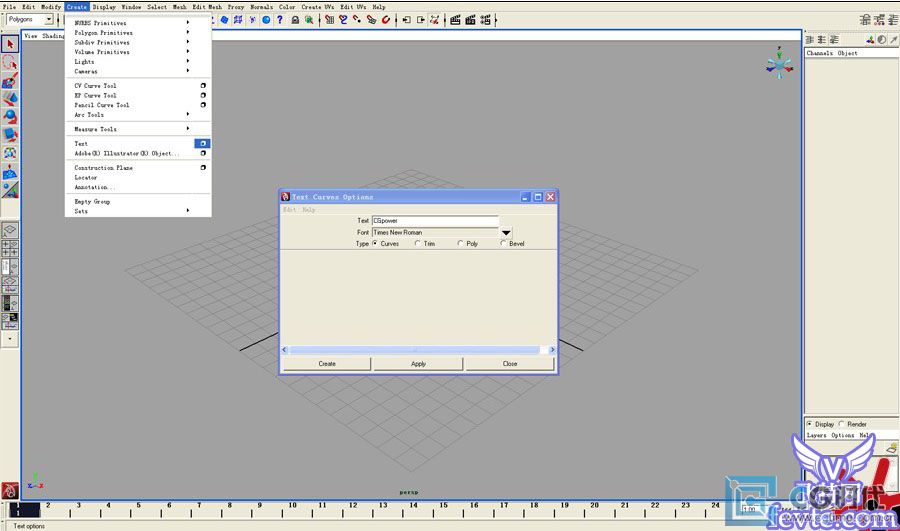The height and width of the screenshot is (531, 900).
Task: Click render current frame clapperboard icon
Action: click(x=455, y=20)
